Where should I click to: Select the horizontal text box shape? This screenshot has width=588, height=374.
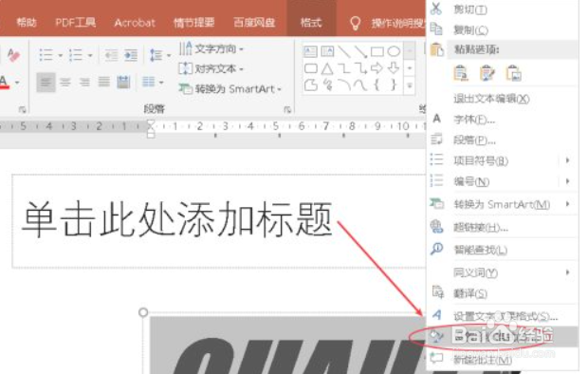click(310, 51)
